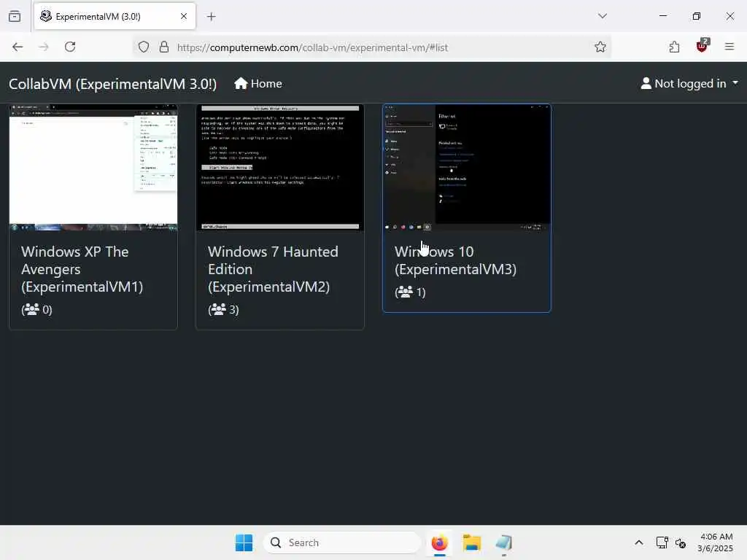This screenshot has width=747, height=560.
Task: Show site security padlock information
Action: pyautogui.click(x=164, y=47)
